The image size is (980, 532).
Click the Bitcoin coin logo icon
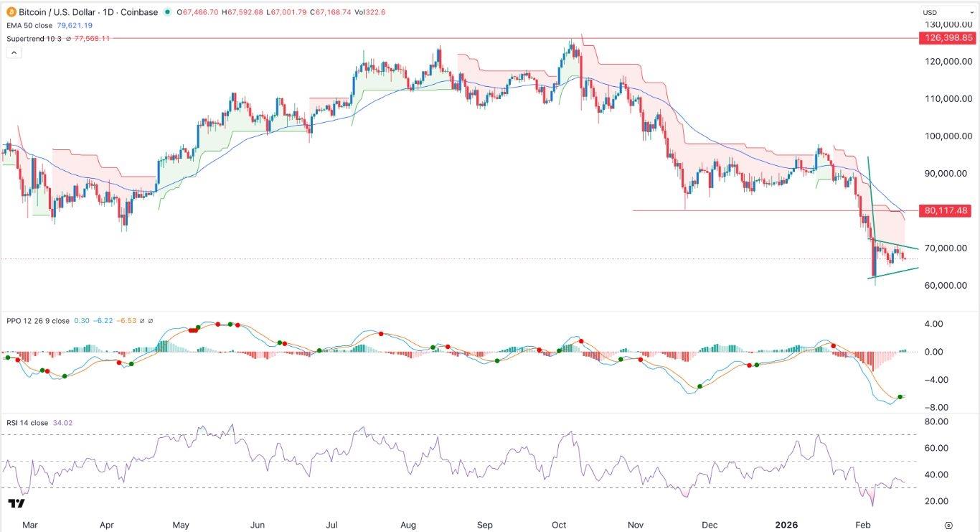click(x=11, y=12)
